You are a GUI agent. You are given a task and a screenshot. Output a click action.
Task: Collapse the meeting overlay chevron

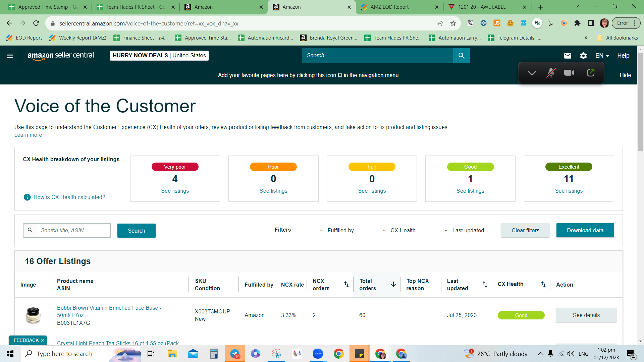point(532,73)
